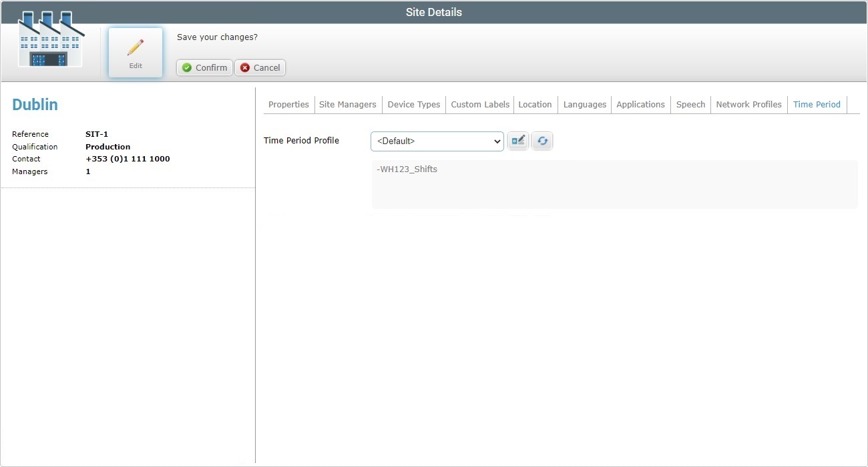
Task: Click the red cancel cross icon
Action: [x=244, y=67]
